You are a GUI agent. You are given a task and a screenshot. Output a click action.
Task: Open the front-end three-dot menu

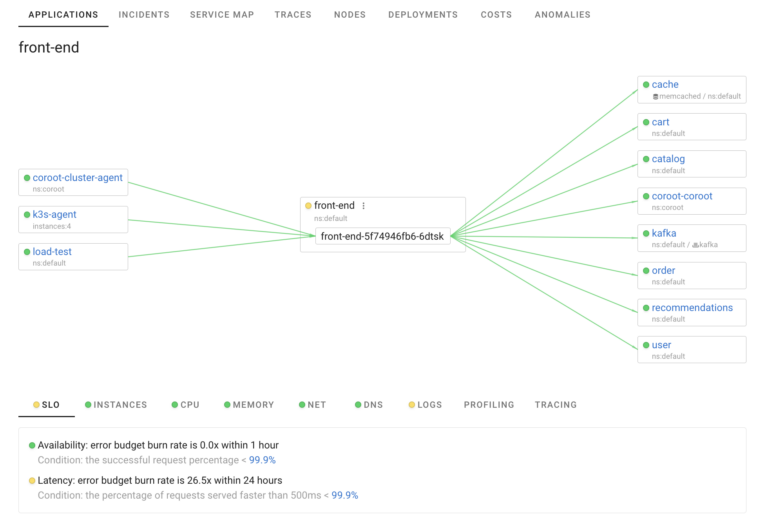[x=364, y=206]
